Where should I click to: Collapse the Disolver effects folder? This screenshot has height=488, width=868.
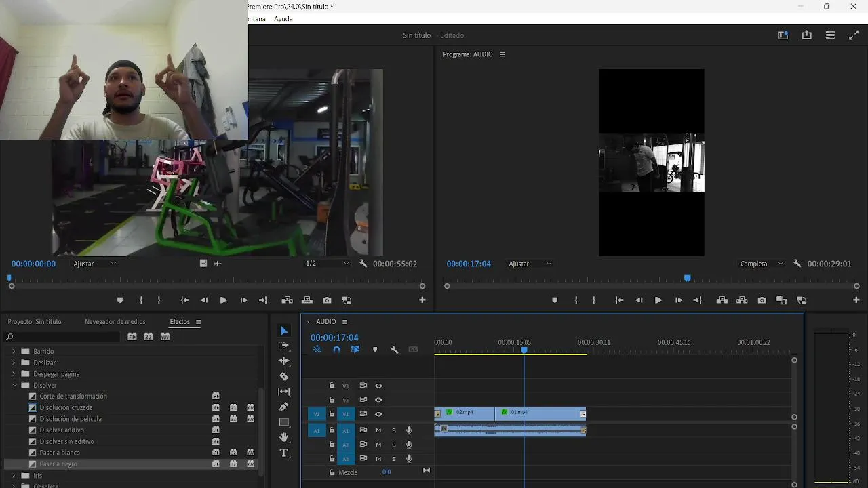tap(14, 385)
